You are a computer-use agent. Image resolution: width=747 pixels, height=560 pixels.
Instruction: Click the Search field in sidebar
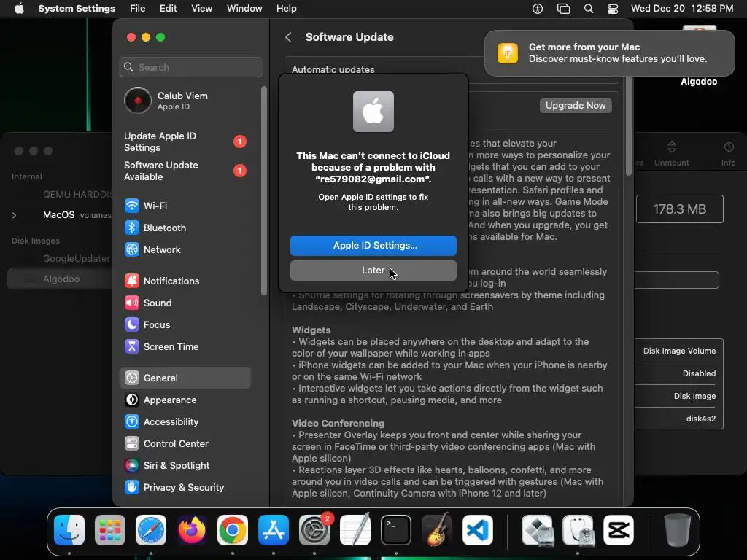pyautogui.click(x=190, y=67)
